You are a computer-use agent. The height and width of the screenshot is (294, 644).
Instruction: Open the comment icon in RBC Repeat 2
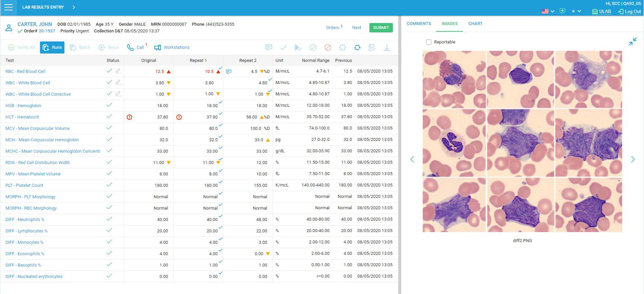point(229,72)
